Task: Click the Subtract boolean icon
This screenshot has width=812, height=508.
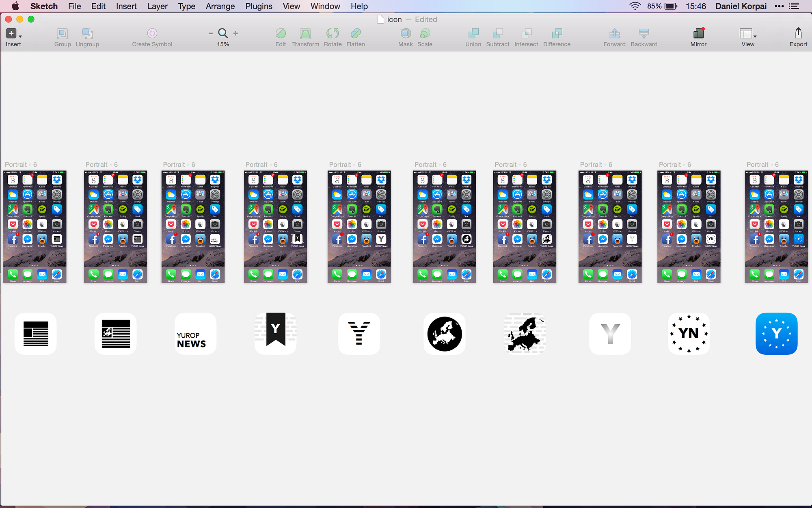Action: click(x=497, y=33)
